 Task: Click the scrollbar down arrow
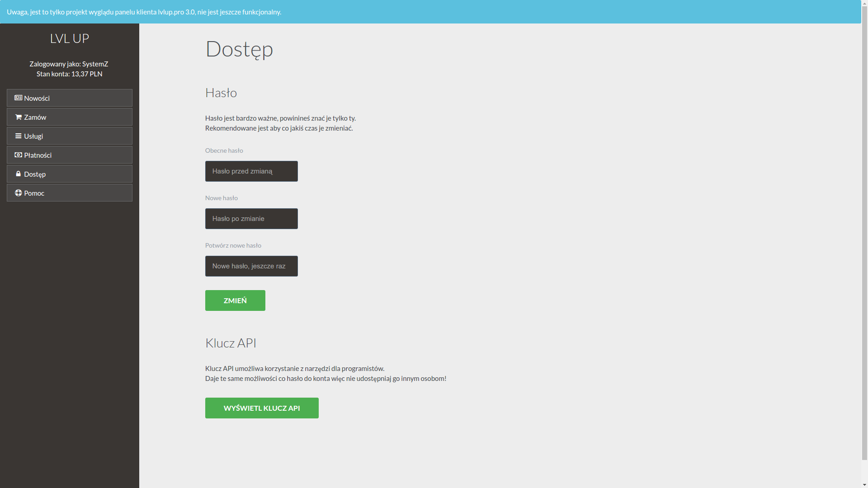tap(864, 484)
